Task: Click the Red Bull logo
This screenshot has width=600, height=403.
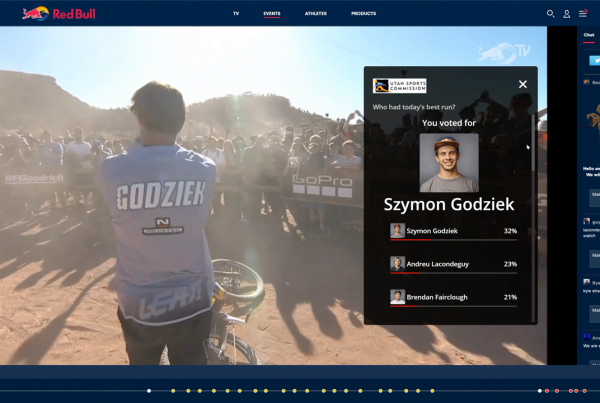Action: coord(59,14)
